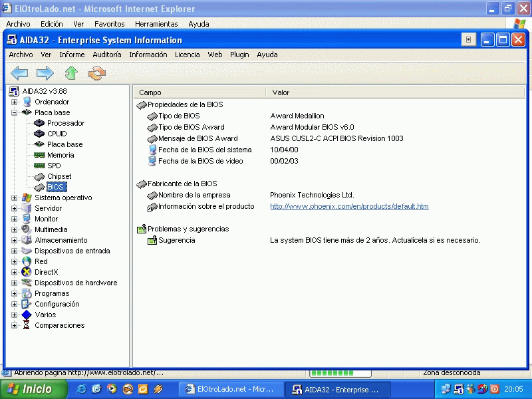Click the Valor column header
Image resolution: width=532 pixels, height=399 pixels.
point(395,92)
